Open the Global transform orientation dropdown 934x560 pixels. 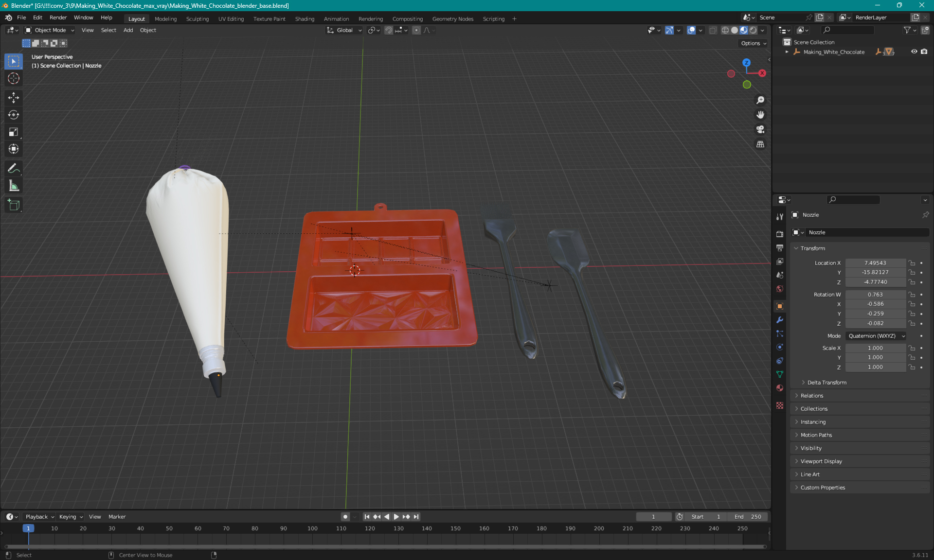(x=344, y=30)
